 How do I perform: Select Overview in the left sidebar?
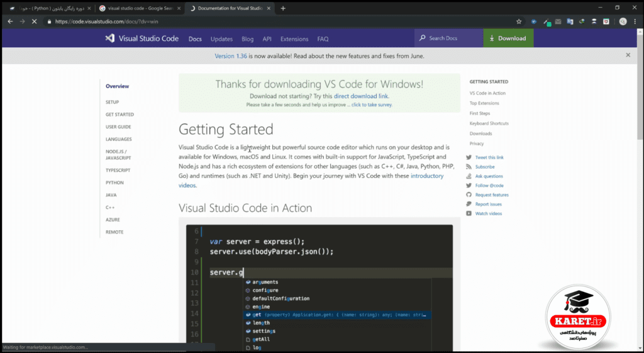pos(117,86)
